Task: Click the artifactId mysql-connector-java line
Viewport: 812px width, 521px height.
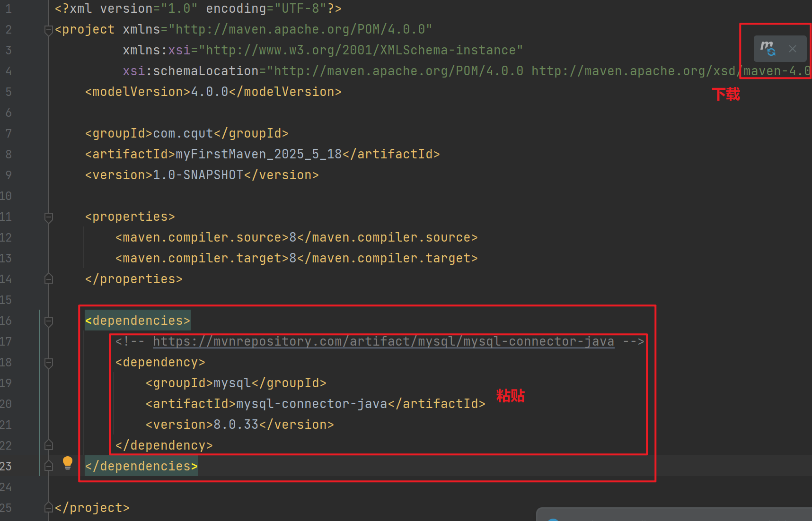Action: click(x=315, y=404)
